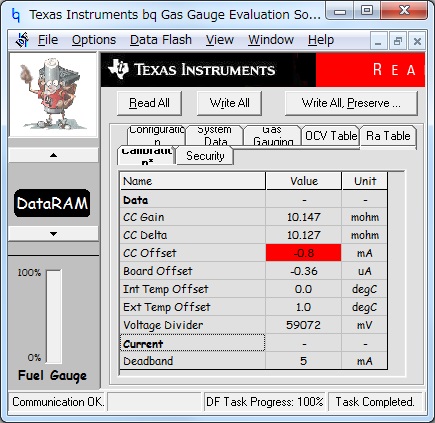This screenshot has width=435, height=423.
Task: Click the Ext Temp Offset name cell
Action: [193, 307]
